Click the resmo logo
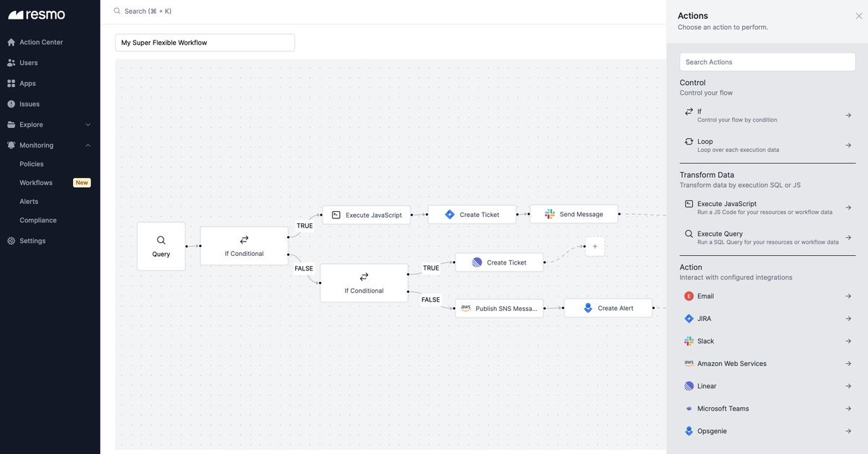868x454 pixels. pos(37,14)
